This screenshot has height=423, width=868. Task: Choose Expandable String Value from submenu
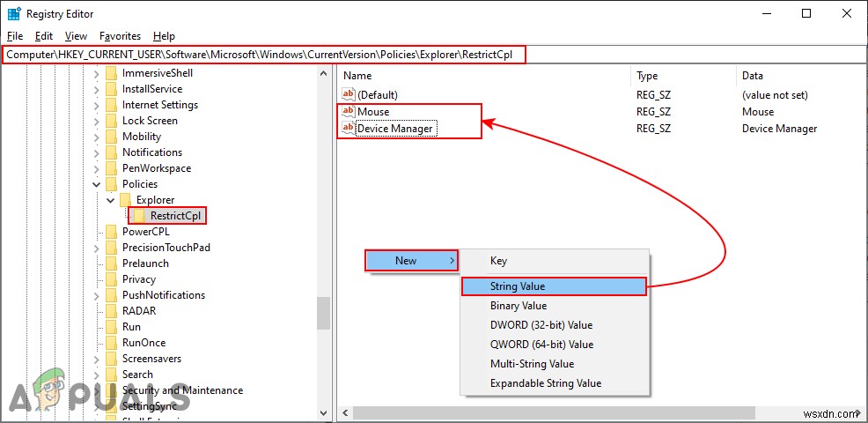[x=554, y=383]
